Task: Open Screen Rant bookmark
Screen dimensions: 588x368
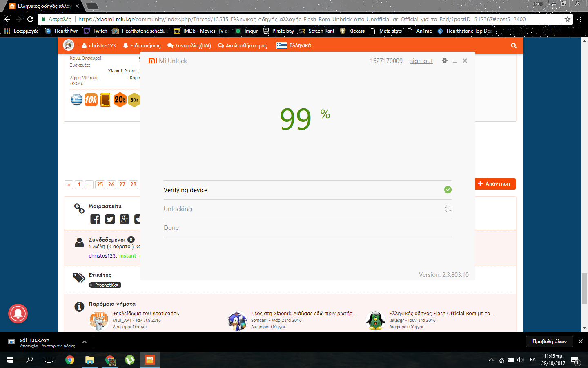Action: tap(316, 31)
